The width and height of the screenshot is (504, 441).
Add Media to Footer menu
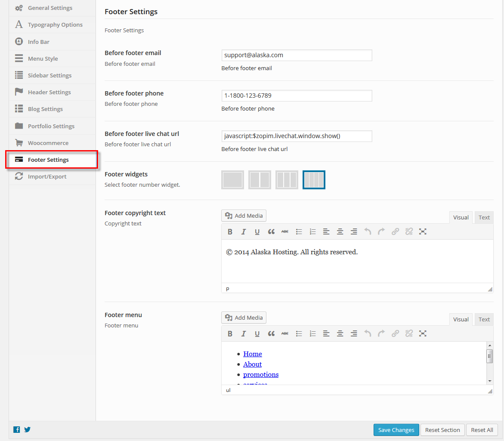(244, 318)
